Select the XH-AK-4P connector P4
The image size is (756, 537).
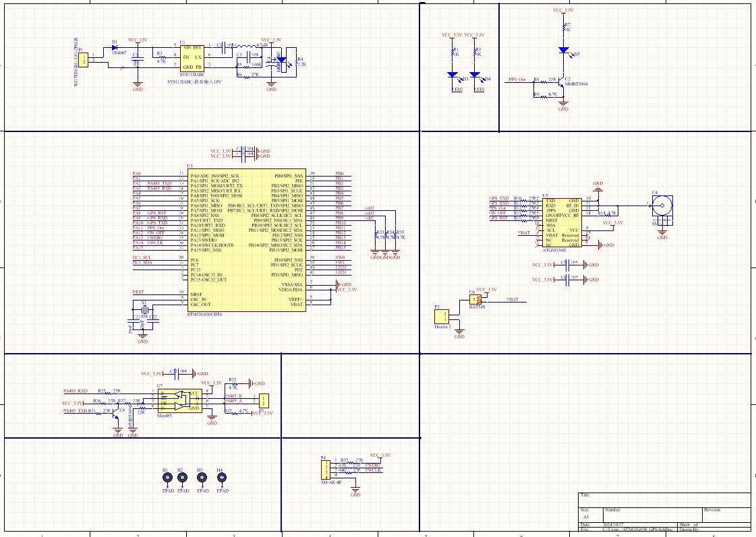(x=326, y=470)
